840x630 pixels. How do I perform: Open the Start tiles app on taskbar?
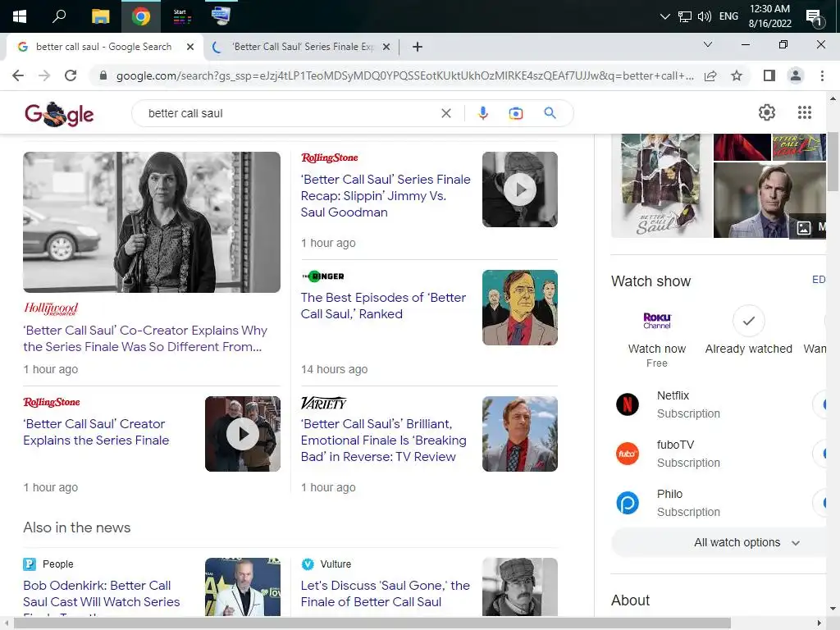[x=182, y=16]
